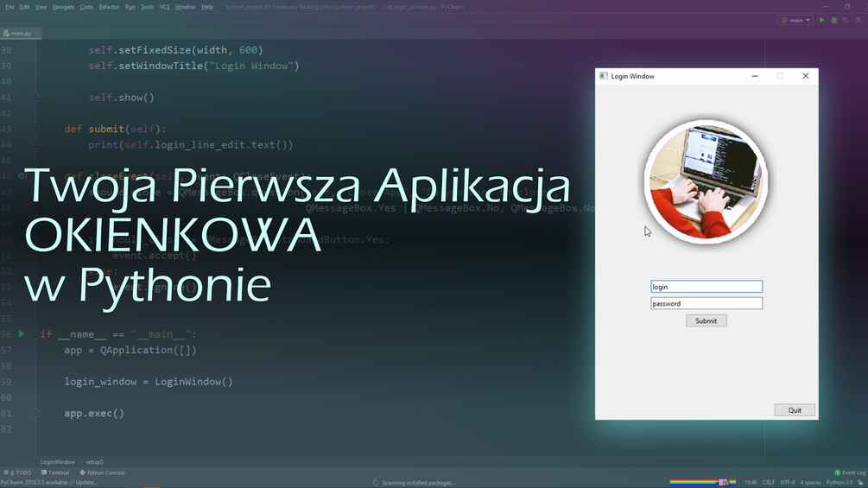Click Scanning installed packages status text

(419, 483)
